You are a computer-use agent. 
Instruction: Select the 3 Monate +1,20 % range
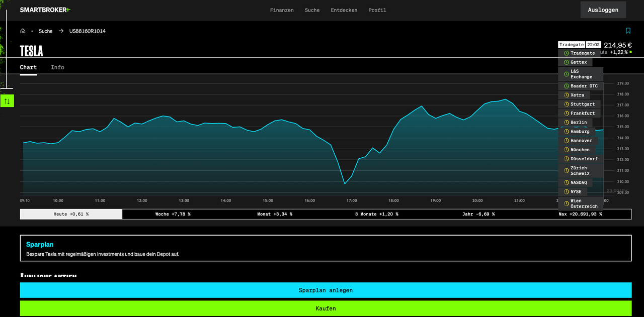click(x=377, y=214)
